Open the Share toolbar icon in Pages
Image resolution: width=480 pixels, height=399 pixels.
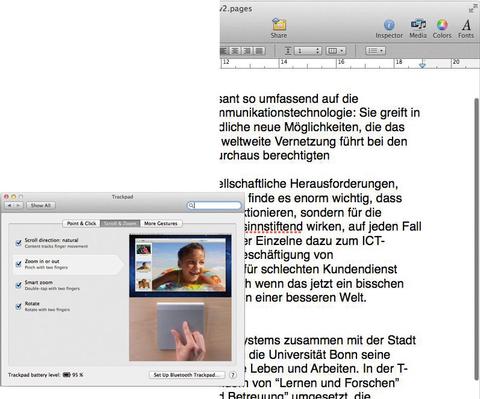point(279,28)
